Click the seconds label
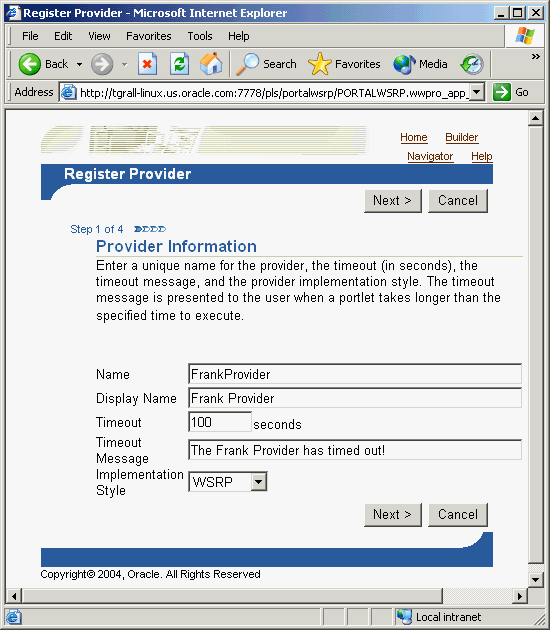The width and height of the screenshot is (550, 630). click(277, 424)
